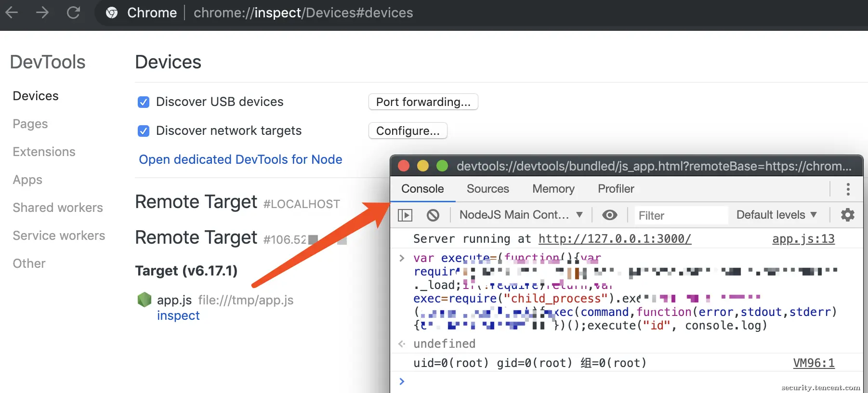This screenshot has height=393, width=868.
Task: Open the Default levels dropdown
Action: click(776, 215)
